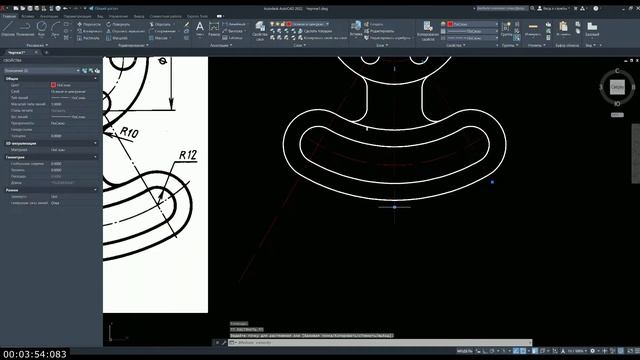Collapse the 3D-визуализация section
Screen dimensions: 640x360
(96, 143)
